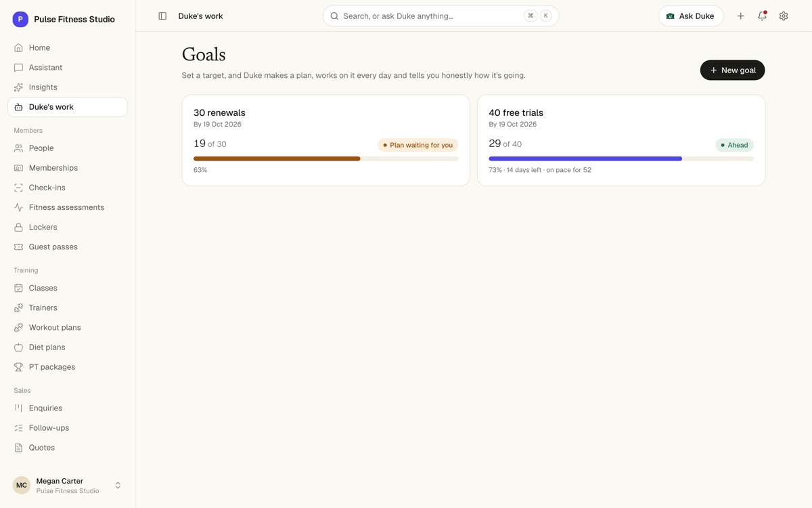Open Fitness assessments from sidebar
The image size is (812, 508).
[x=67, y=207]
